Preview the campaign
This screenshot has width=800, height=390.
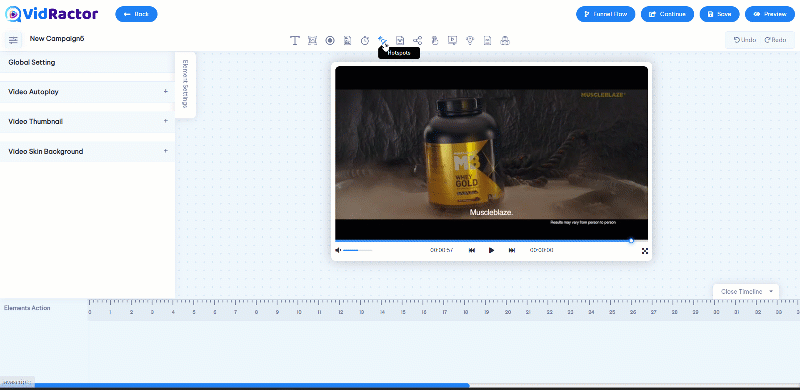[769, 14]
